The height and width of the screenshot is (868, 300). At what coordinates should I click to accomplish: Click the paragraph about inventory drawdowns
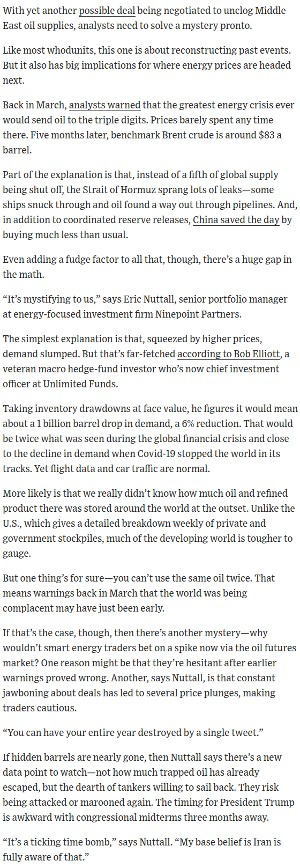(x=148, y=439)
